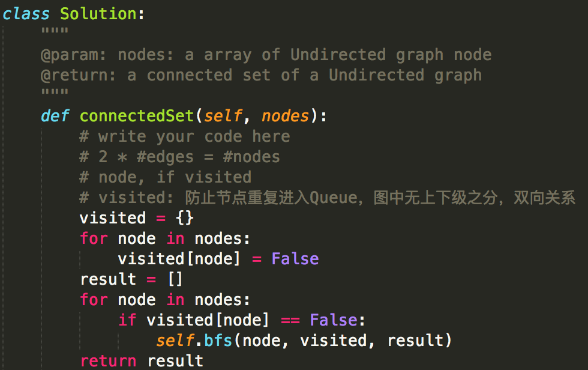
Task: Click the Chinese comment mentioning Queue
Action: pyautogui.click(x=328, y=198)
